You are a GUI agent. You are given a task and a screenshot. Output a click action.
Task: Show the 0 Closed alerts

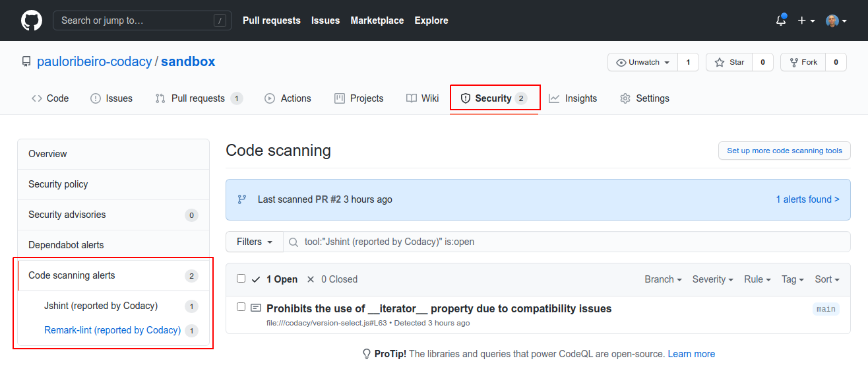[x=332, y=279]
